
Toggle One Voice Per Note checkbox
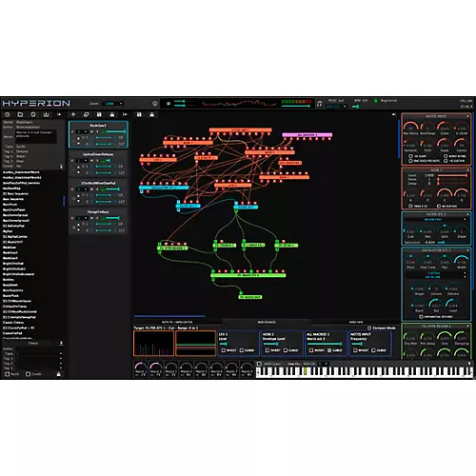pyautogui.click(x=410, y=161)
